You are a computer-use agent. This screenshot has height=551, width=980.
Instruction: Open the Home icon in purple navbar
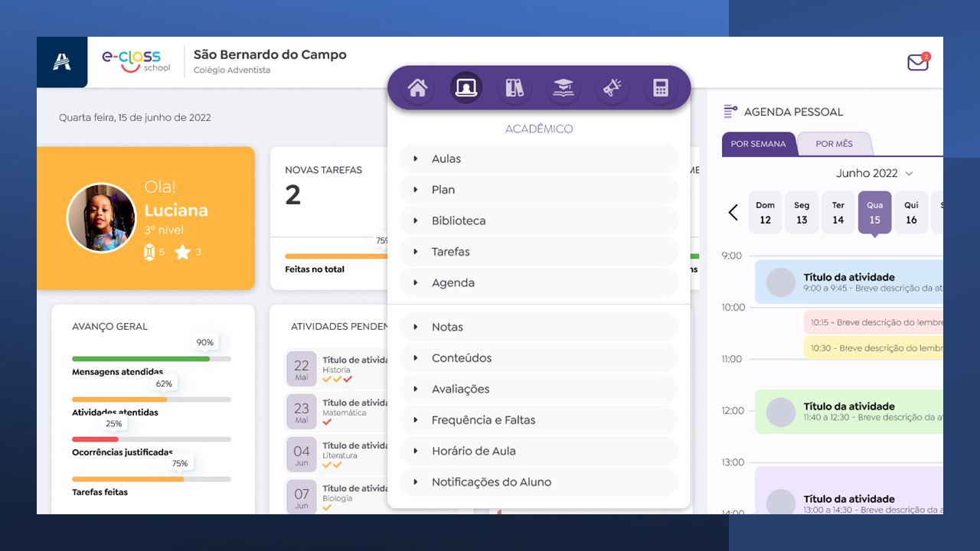coord(417,88)
